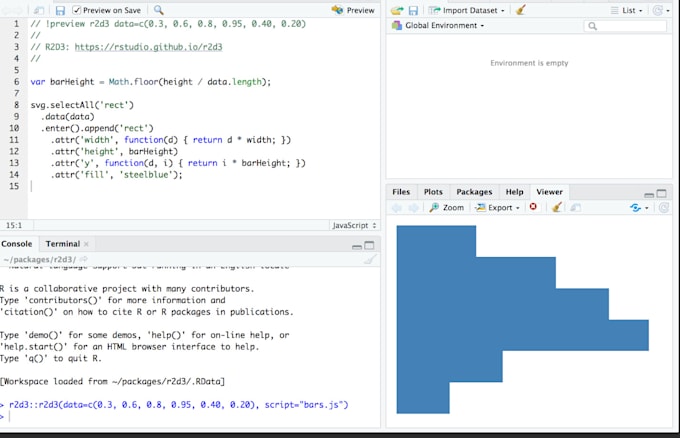Open the JavaScript file type selector

[354, 226]
